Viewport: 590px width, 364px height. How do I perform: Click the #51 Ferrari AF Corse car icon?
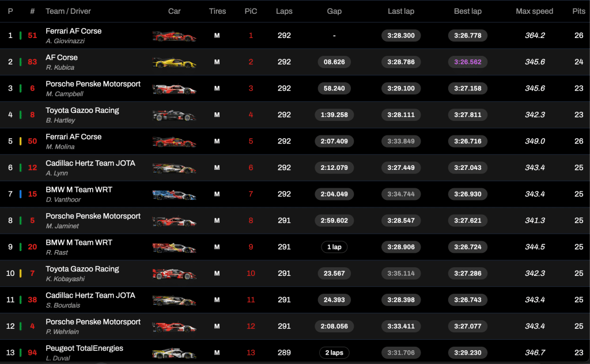(x=174, y=36)
